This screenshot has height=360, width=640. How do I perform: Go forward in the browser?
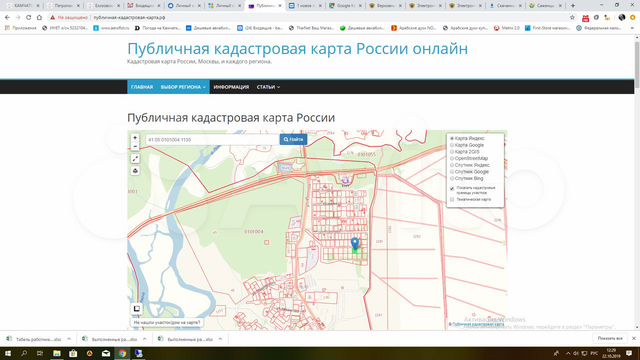click(18, 18)
